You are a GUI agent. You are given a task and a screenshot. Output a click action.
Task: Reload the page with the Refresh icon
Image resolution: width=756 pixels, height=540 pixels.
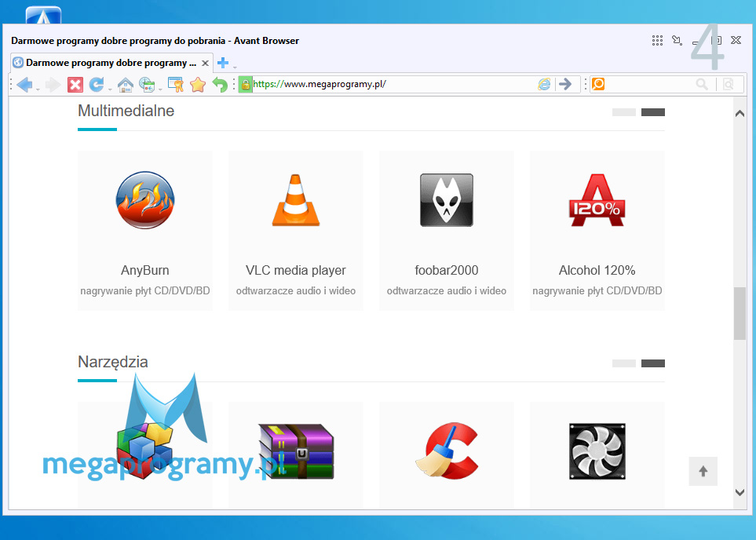pos(97,85)
